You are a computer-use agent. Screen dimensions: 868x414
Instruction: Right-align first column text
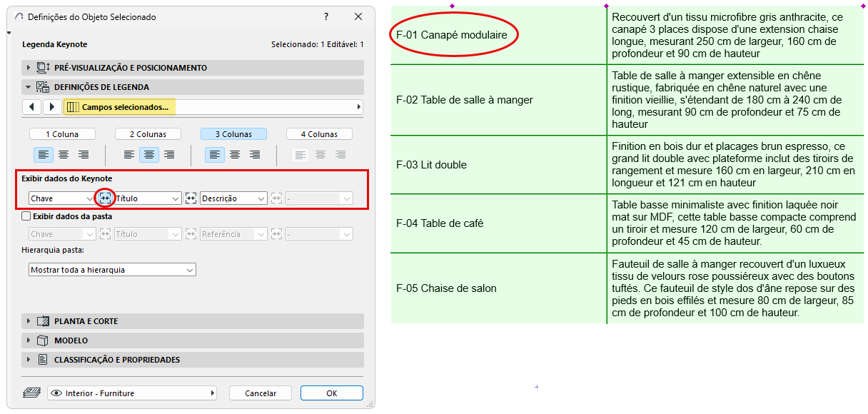tap(84, 154)
